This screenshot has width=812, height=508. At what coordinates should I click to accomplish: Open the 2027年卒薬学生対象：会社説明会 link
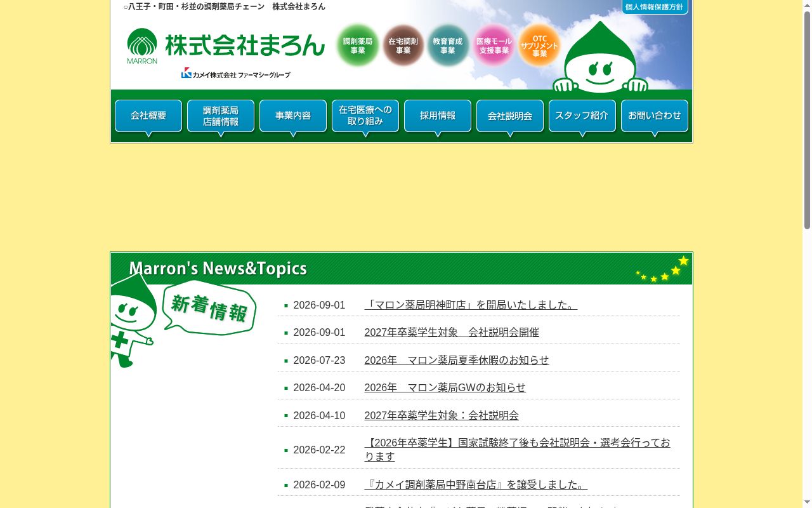442,415
